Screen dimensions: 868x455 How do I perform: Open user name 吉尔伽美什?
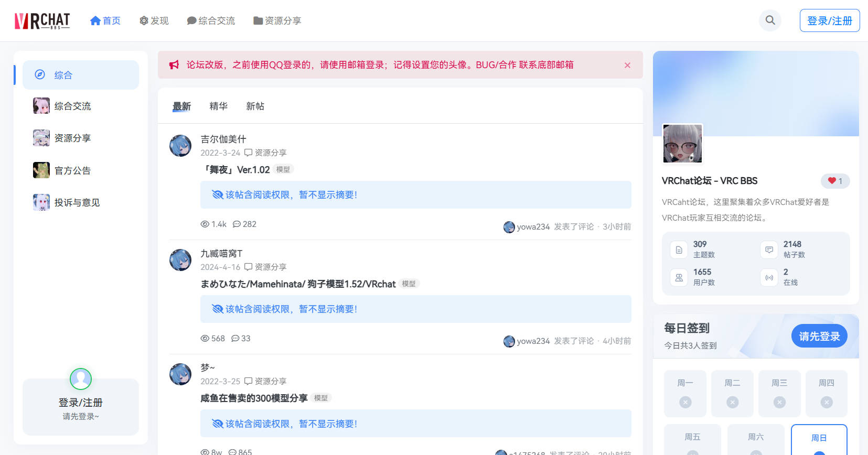223,139
